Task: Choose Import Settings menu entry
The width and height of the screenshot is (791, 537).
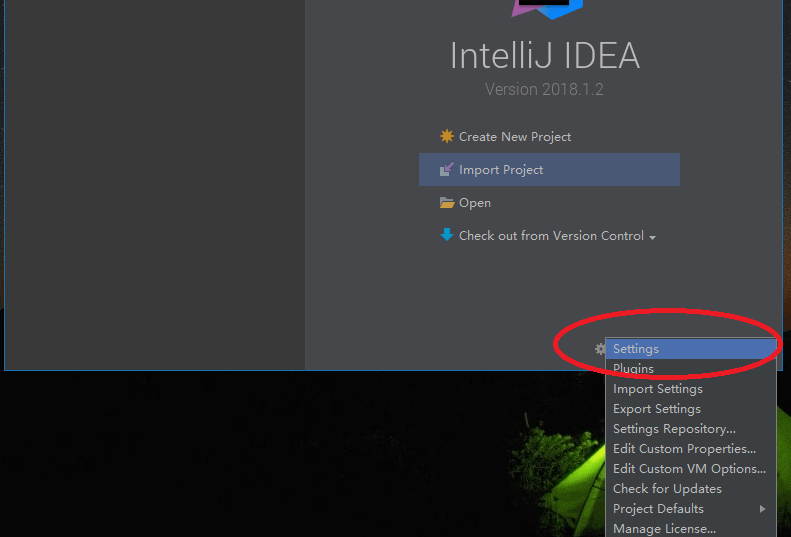Action: click(691, 389)
